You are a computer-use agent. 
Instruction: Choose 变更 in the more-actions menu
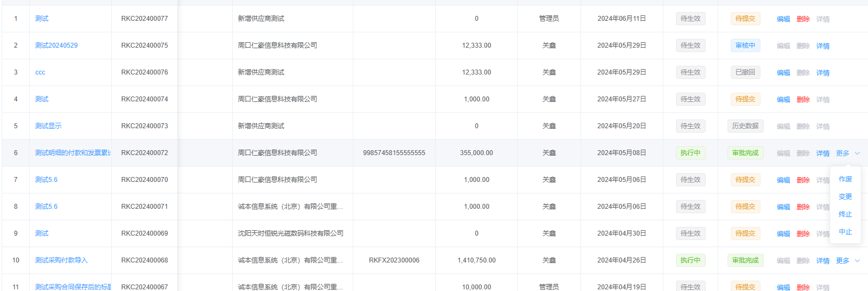845,197
